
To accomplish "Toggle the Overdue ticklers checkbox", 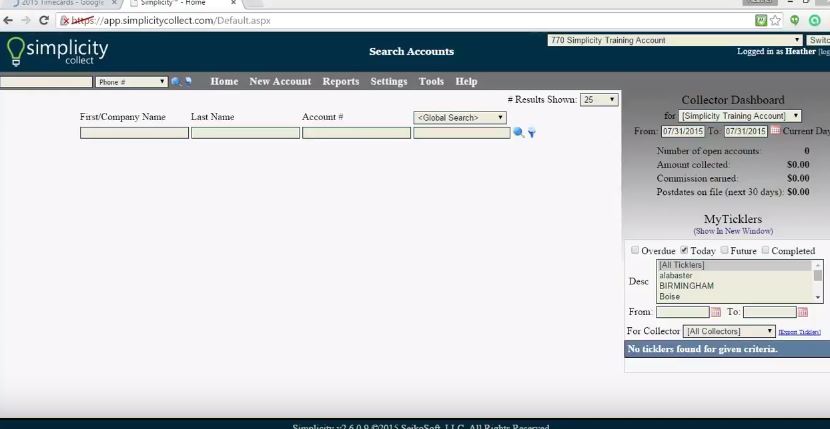I will [635, 251].
